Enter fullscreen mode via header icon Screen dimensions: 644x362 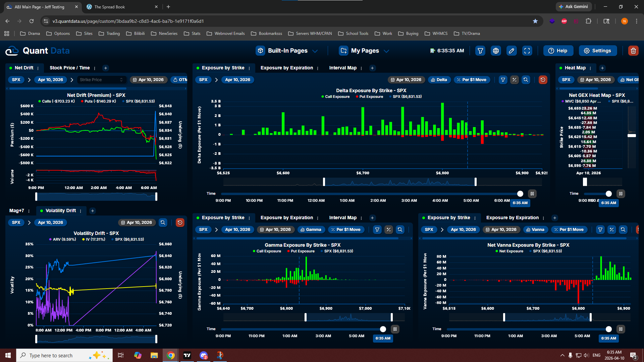(x=527, y=51)
